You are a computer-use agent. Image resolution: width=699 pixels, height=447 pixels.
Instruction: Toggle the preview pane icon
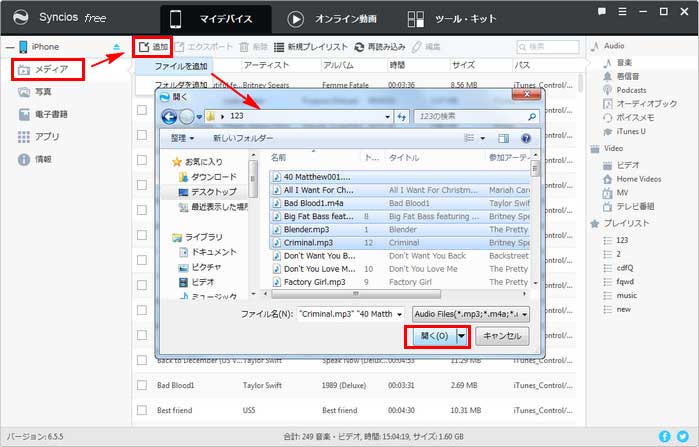(504, 139)
